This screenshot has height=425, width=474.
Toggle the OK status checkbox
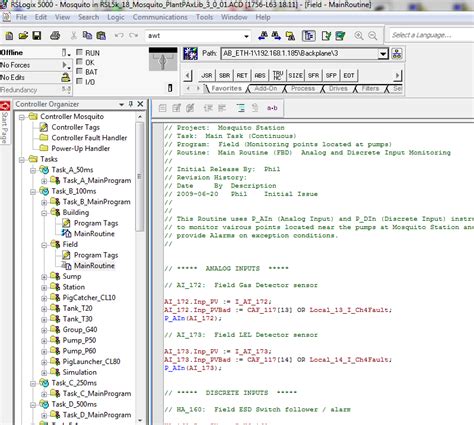79,62
